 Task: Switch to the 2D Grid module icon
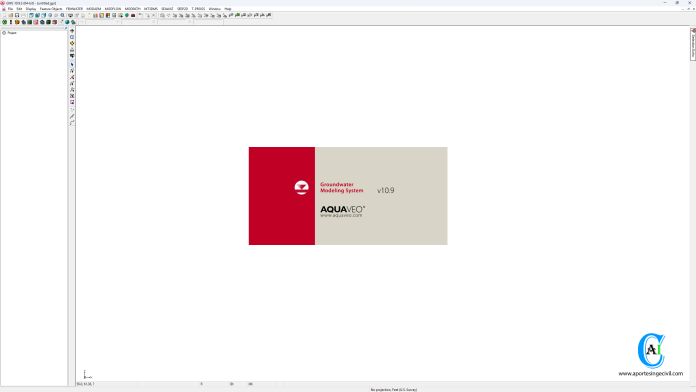coord(29,22)
